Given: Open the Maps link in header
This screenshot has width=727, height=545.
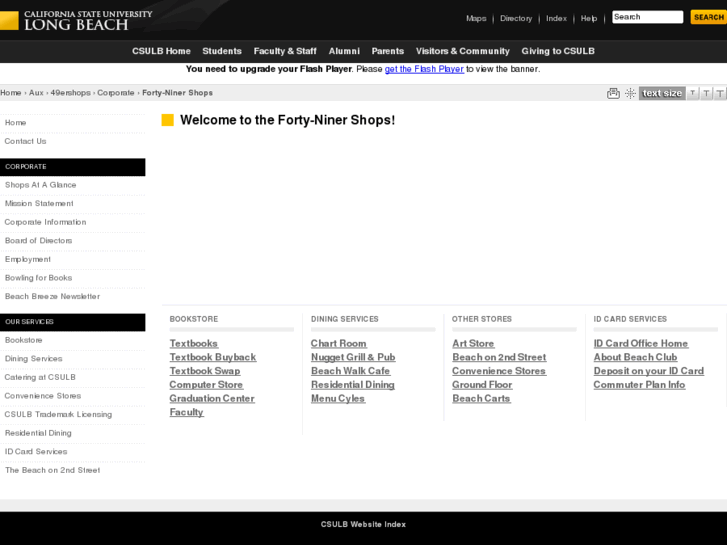Looking at the screenshot, I should [x=476, y=19].
